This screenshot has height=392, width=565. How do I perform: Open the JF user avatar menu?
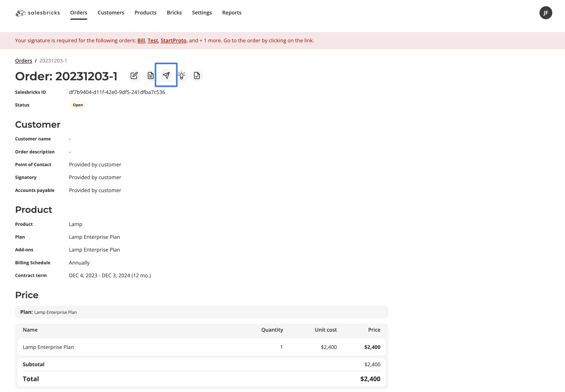coord(545,13)
